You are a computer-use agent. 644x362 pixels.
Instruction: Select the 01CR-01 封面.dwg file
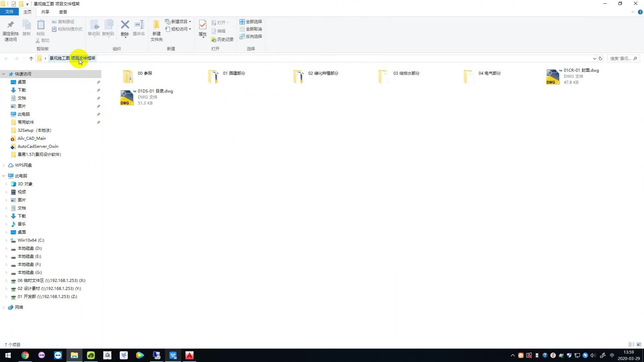(x=553, y=77)
